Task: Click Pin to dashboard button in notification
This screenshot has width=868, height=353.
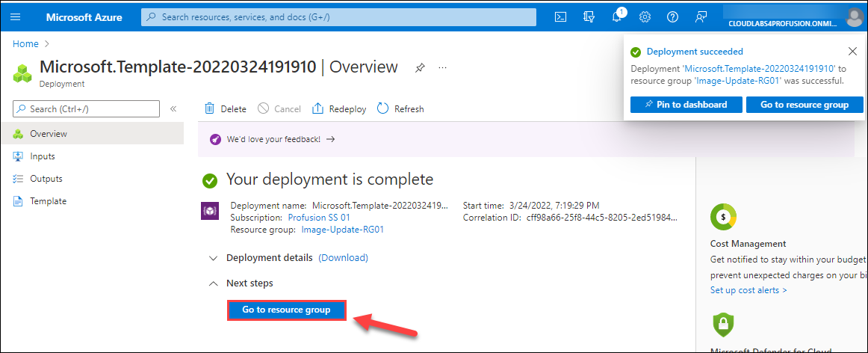Action: pyautogui.click(x=686, y=104)
